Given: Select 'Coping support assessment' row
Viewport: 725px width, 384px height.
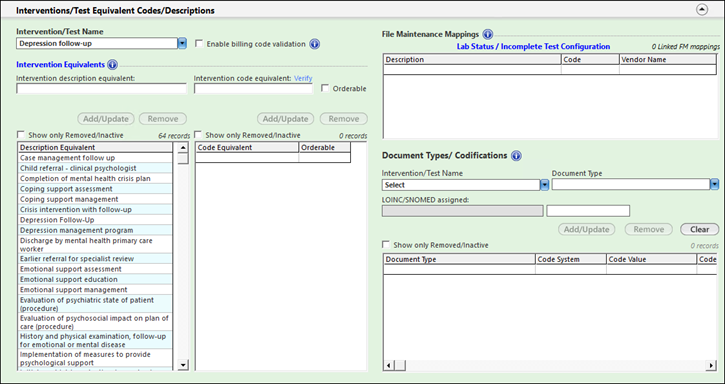Looking at the screenshot, I should tap(95, 189).
